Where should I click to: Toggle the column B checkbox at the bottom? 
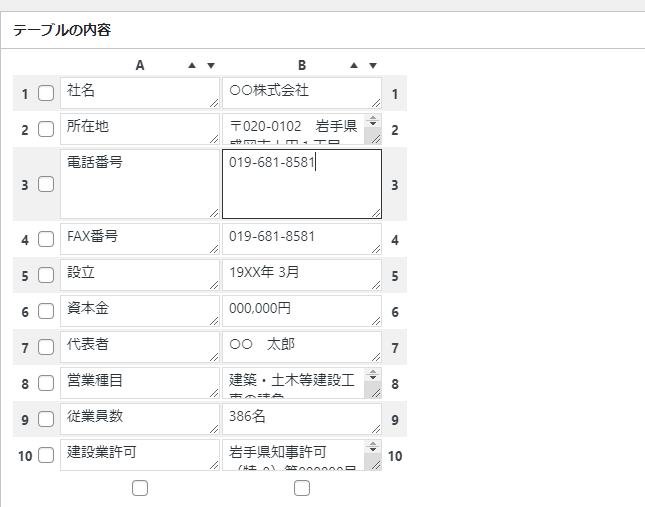tap(302, 488)
